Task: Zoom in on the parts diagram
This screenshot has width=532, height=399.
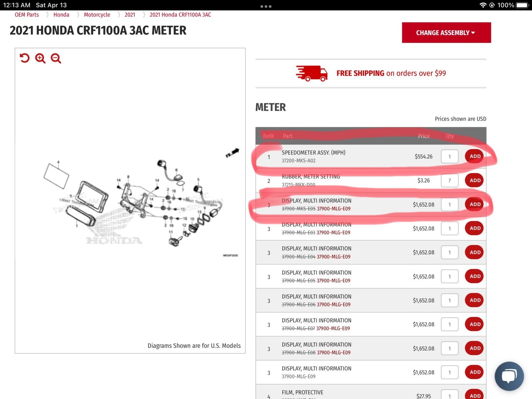Action: tap(40, 58)
